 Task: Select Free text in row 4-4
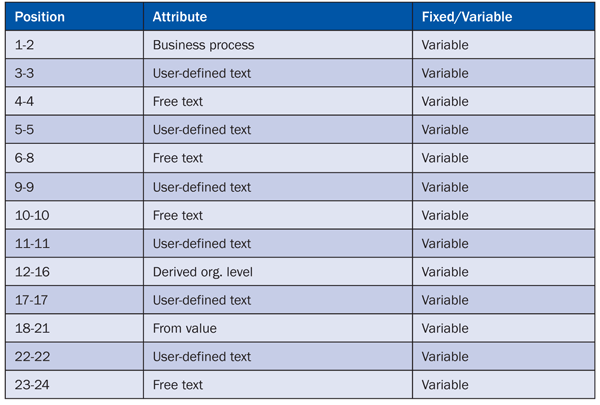pyautogui.click(x=178, y=101)
